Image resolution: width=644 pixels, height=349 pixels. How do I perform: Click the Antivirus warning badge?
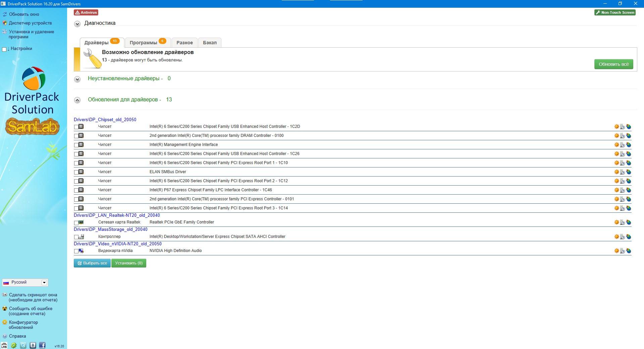click(x=86, y=12)
